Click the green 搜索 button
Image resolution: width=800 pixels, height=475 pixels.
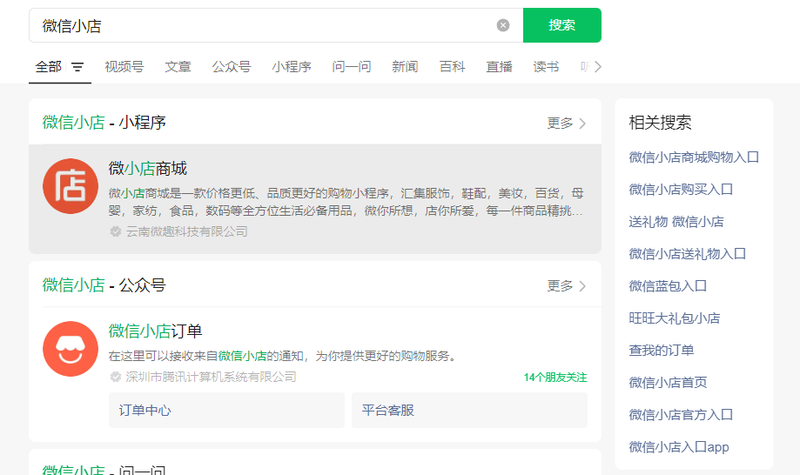[562, 25]
